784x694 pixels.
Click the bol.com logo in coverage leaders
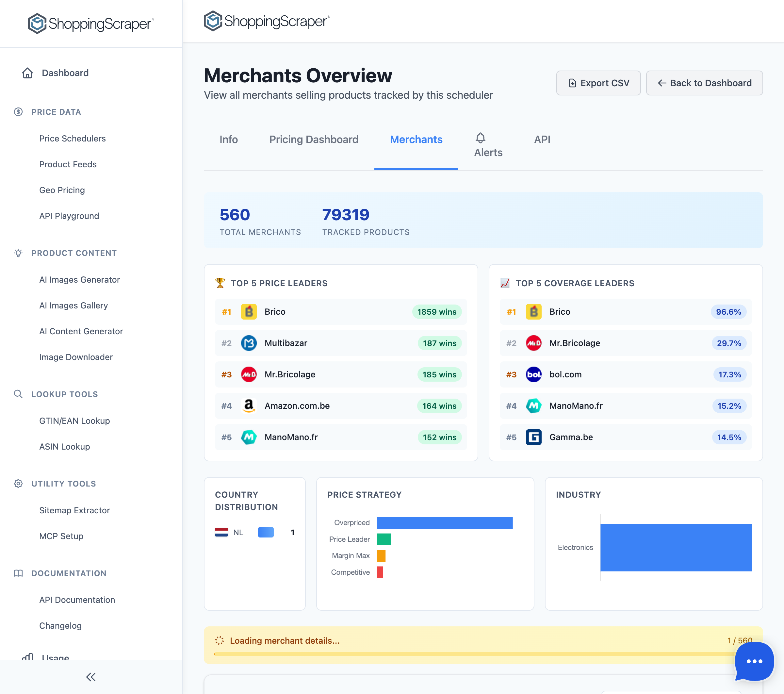[533, 374]
